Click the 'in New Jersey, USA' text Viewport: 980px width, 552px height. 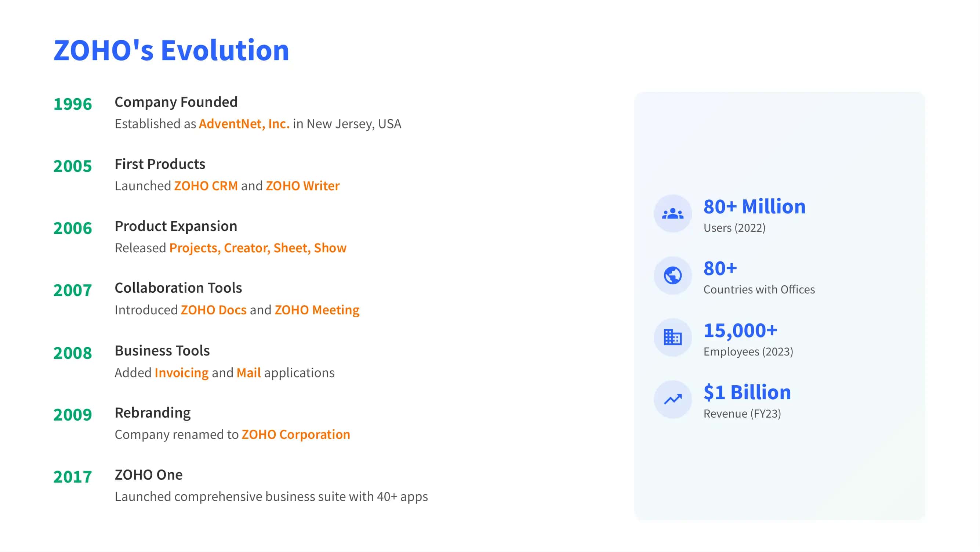(x=347, y=124)
